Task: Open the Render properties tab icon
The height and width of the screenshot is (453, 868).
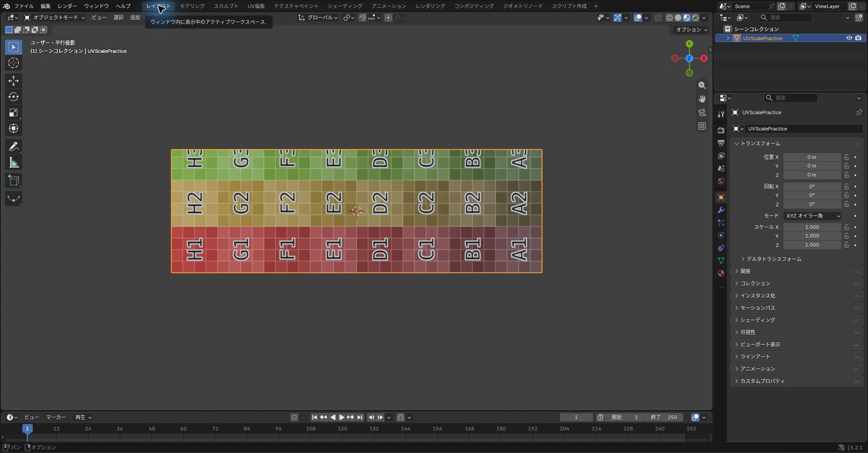Action: pos(721,130)
